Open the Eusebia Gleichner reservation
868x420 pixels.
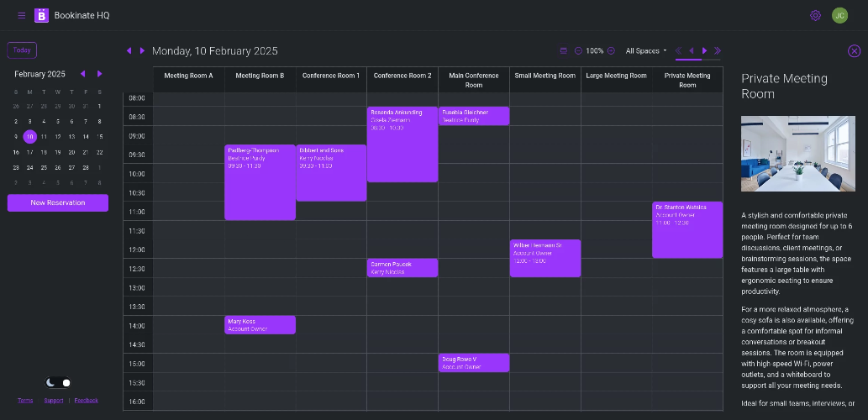[474, 116]
